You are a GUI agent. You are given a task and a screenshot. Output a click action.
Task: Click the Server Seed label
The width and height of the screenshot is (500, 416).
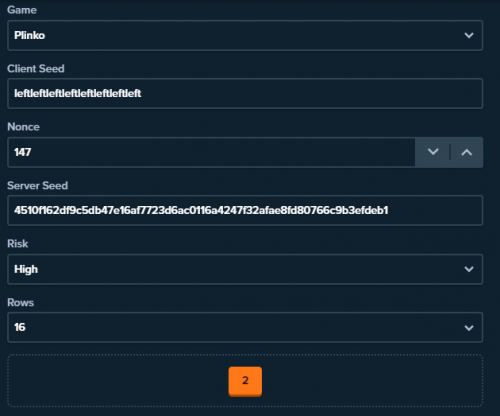pyautogui.click(x=37, y=186)
